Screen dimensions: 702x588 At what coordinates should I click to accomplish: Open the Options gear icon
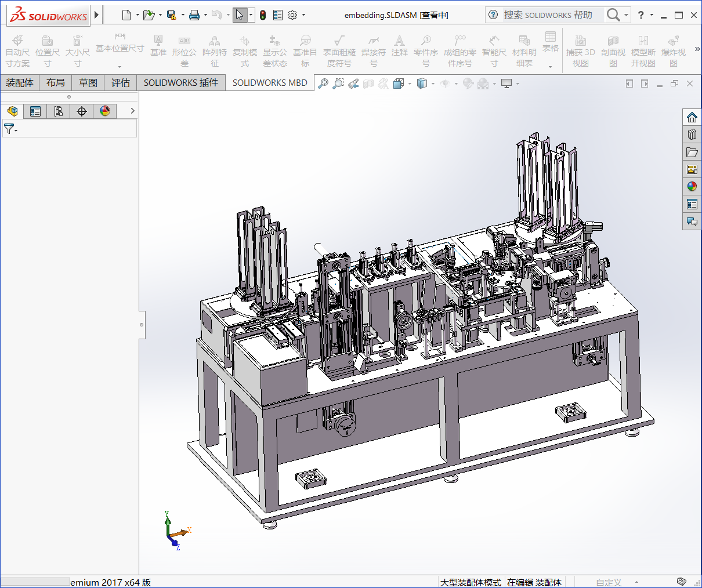coord(292,15)
